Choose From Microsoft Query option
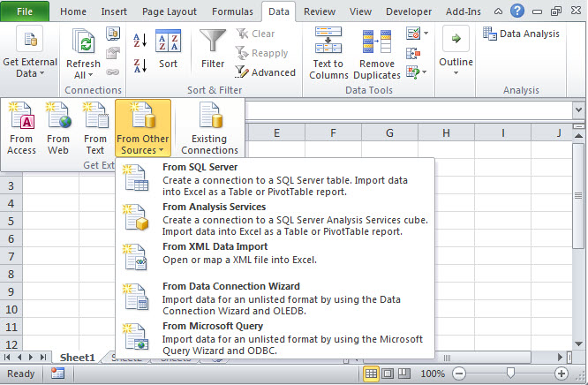The image size is (588, 385). [275, 338]
